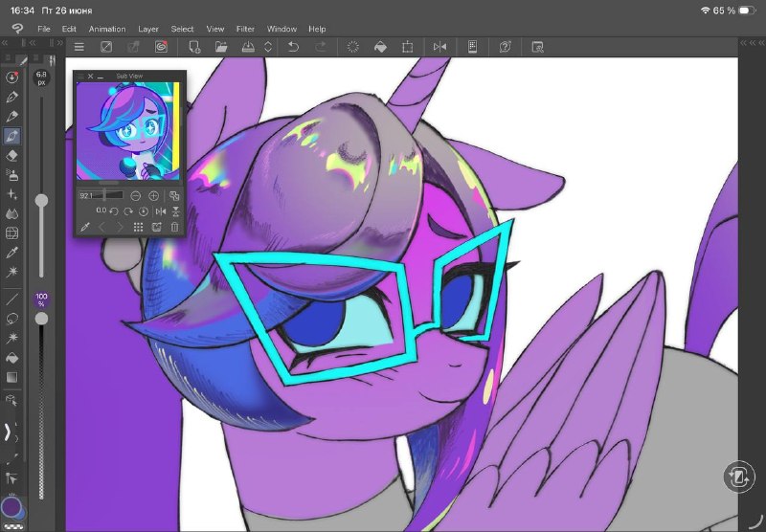The image size is (766, 532).
Task: Pick a color with the Sub View eyedropper
Action: [x=84, y=228]
